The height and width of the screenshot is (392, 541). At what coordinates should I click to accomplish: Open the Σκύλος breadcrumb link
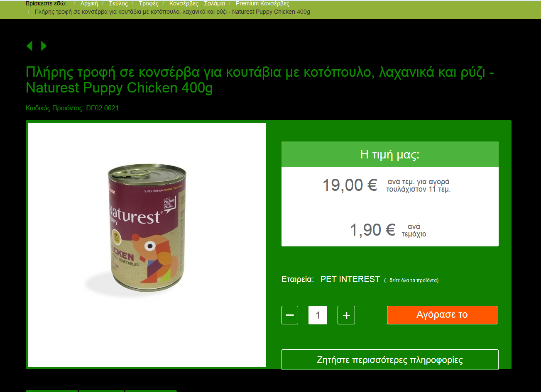pos(118,3)
